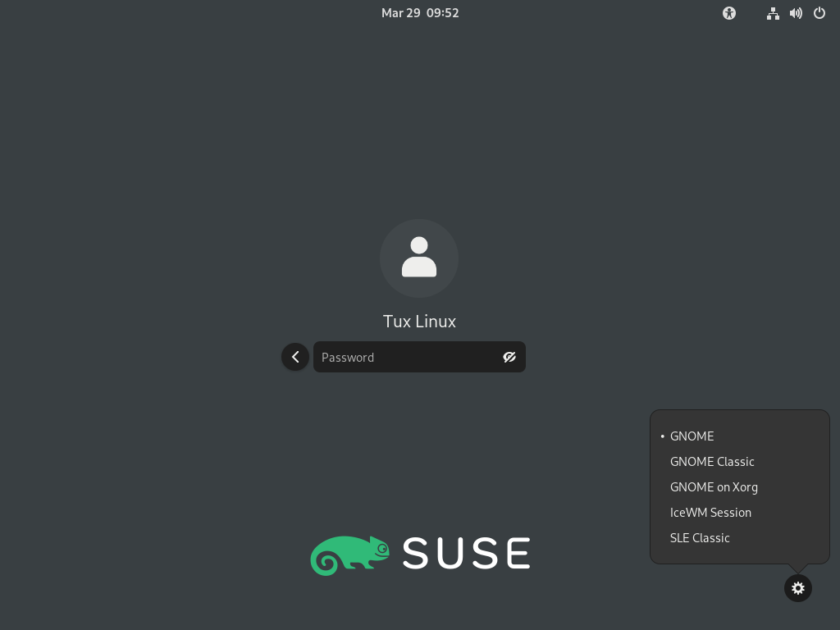Pick the SLE Classic session
This screenshot has height=630, width=840.
[x=700, y=538]
